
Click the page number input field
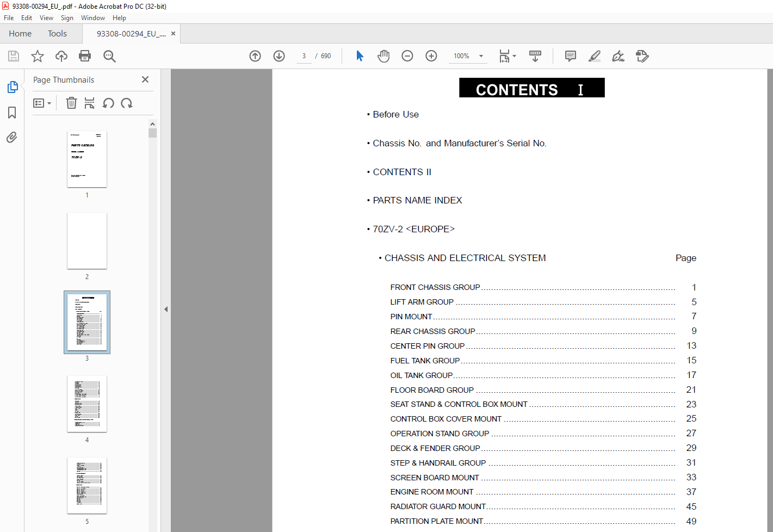pos(304,56)
